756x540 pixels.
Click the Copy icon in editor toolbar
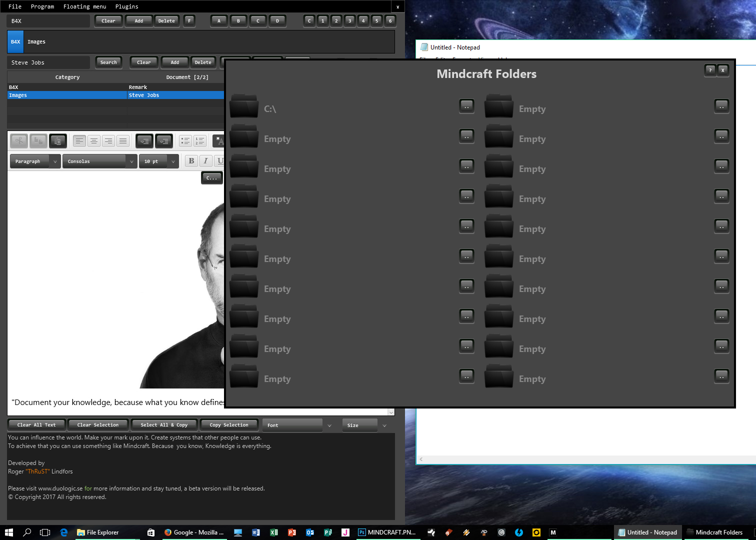pos(38,141)
